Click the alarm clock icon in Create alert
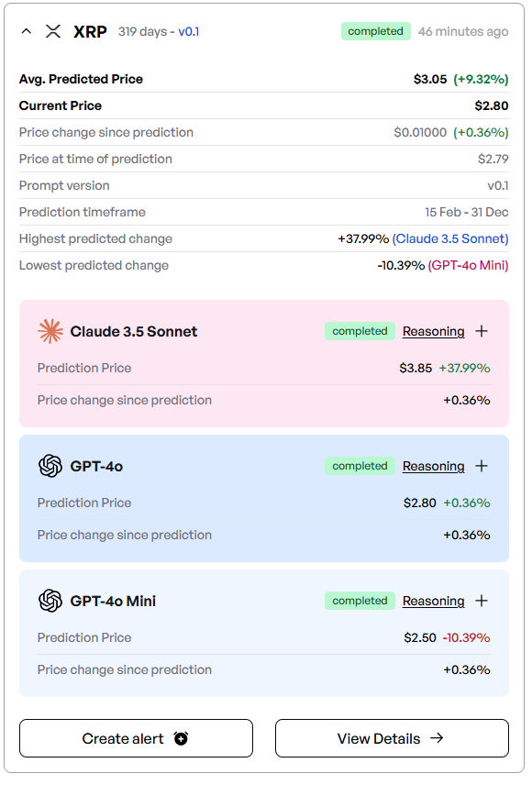Image resolution: width=532 pixels, height=785 pixels. click(x=181, y=738)
